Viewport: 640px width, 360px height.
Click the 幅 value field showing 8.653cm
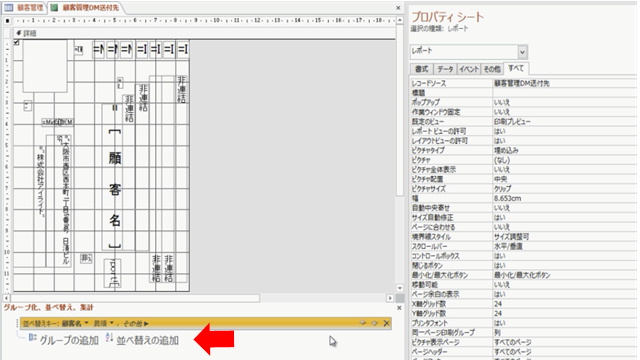click(564, 198)
